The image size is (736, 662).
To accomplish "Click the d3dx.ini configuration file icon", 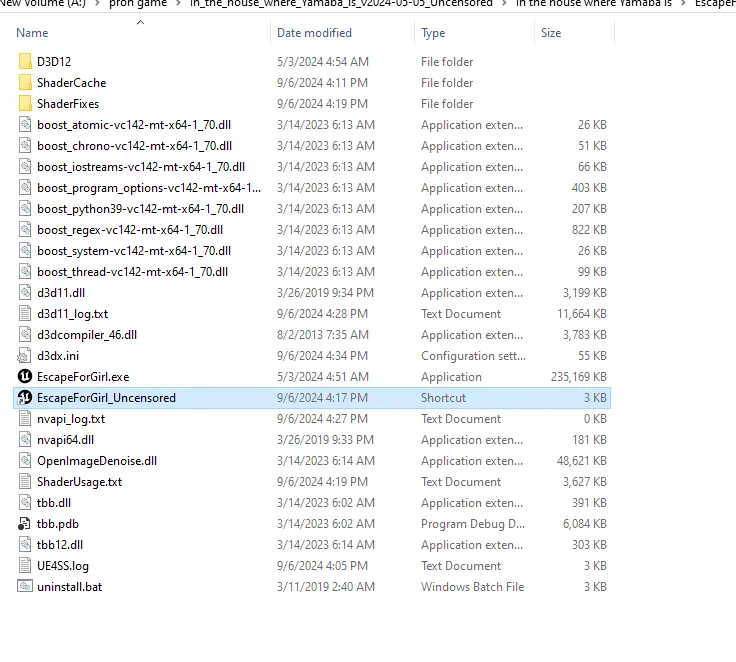I will pyautogui.click(x=25, y=356).
